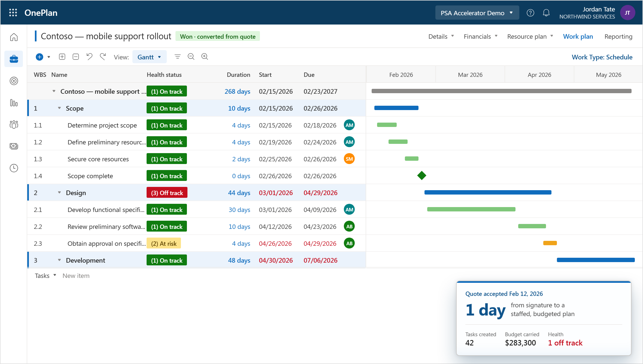Open the Details menu

pos(441,37)
